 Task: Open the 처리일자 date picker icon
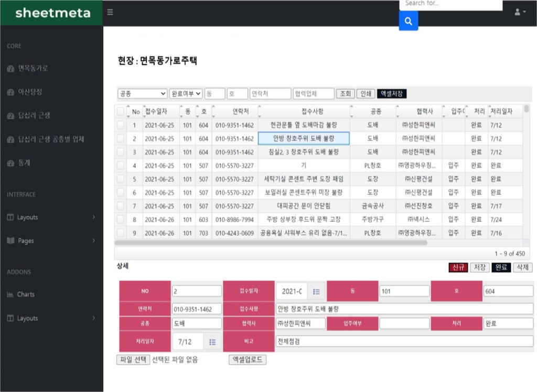(x=212, y=342)
